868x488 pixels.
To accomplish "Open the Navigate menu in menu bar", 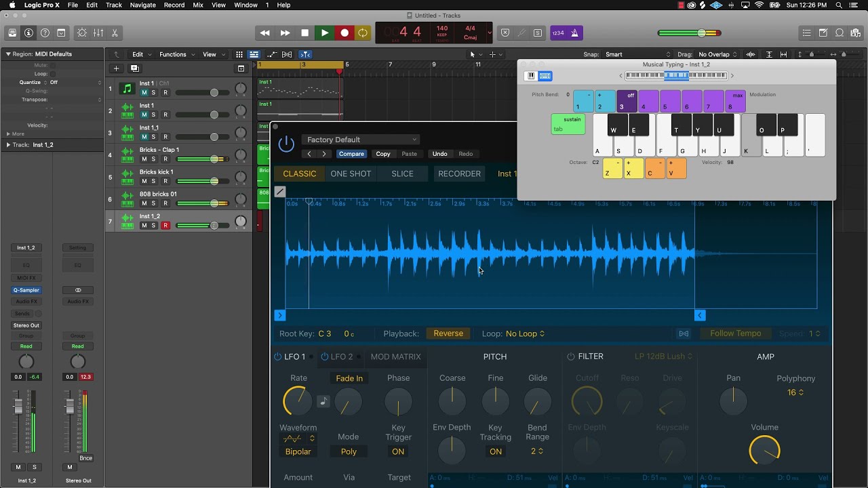I will (142, 5).
